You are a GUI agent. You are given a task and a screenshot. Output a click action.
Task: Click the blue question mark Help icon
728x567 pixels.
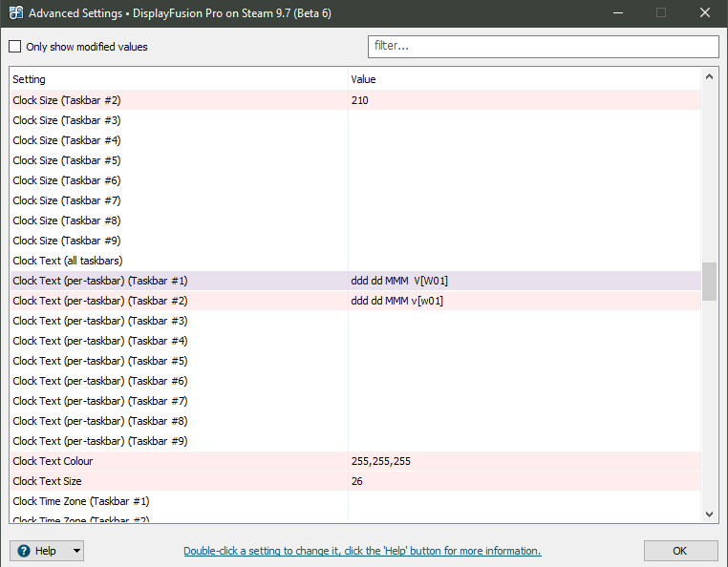coord(24,551)
